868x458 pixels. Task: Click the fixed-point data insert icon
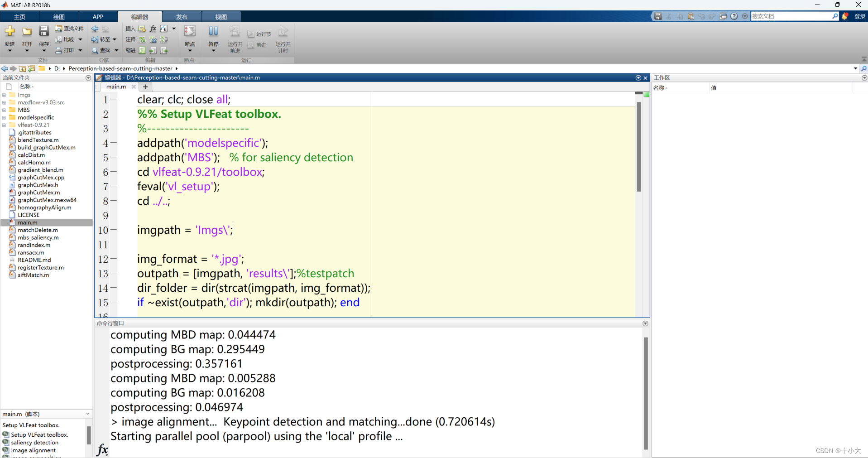coord(164,29)
